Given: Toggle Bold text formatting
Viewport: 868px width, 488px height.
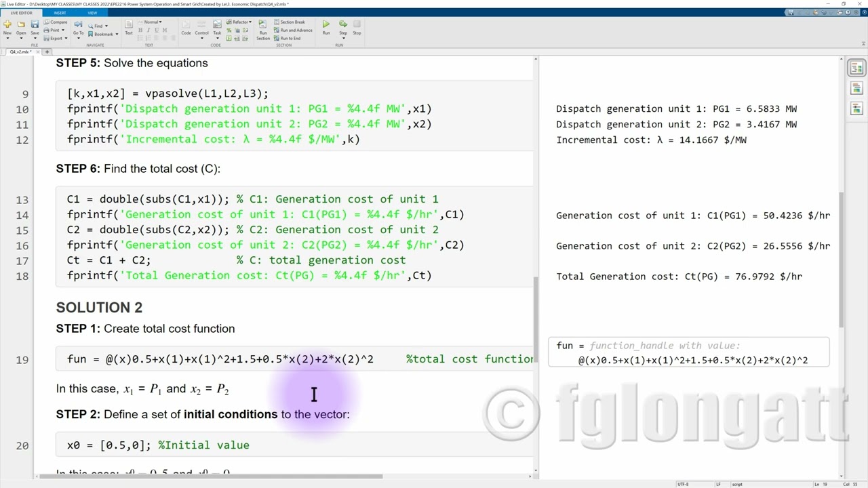Looking at the screenshot, I should pyautogui.click(x=140, y=30).
